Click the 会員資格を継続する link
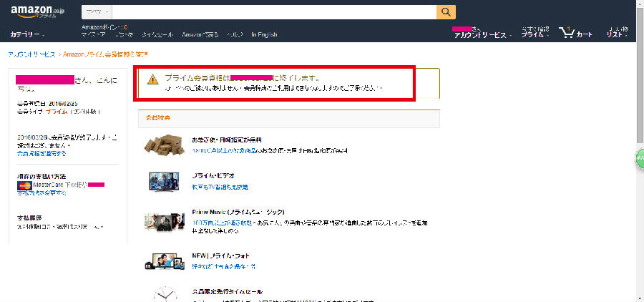Viewport: 644px width, 302px height. click(42, 154)
